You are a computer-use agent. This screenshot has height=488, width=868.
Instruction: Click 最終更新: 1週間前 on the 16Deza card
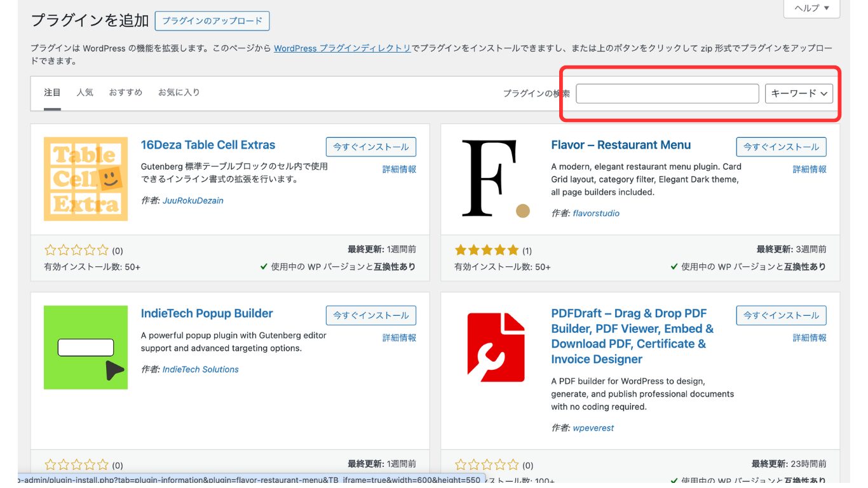(382, 250)
